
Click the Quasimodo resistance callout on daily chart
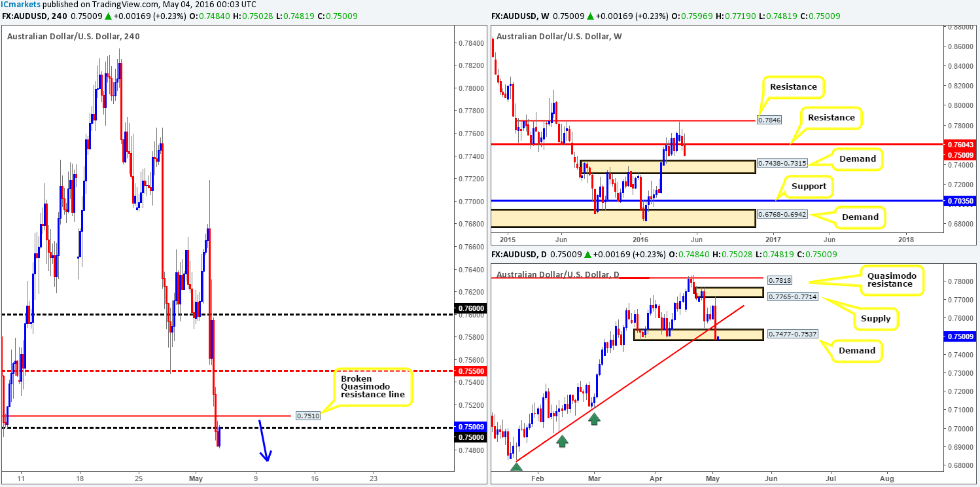[x=892, y=279]
